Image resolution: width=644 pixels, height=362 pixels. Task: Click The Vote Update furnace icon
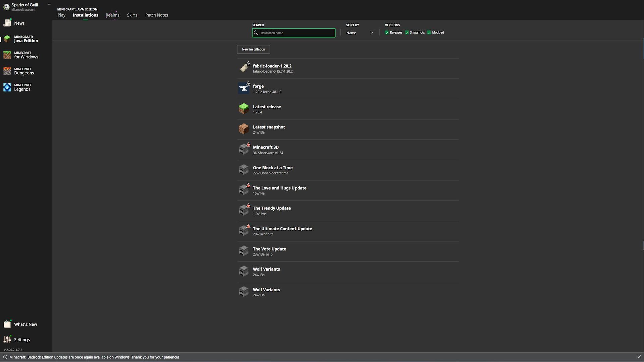coord(244,251)
